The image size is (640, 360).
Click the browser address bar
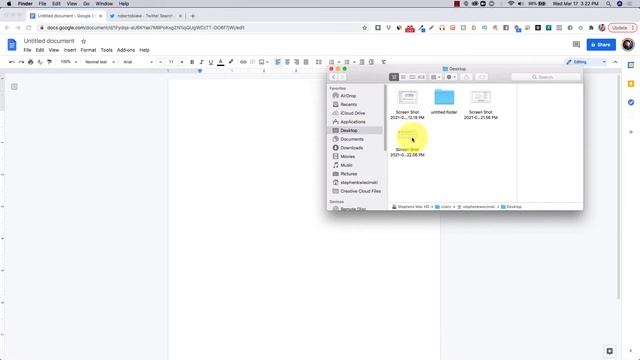[200, 28]
